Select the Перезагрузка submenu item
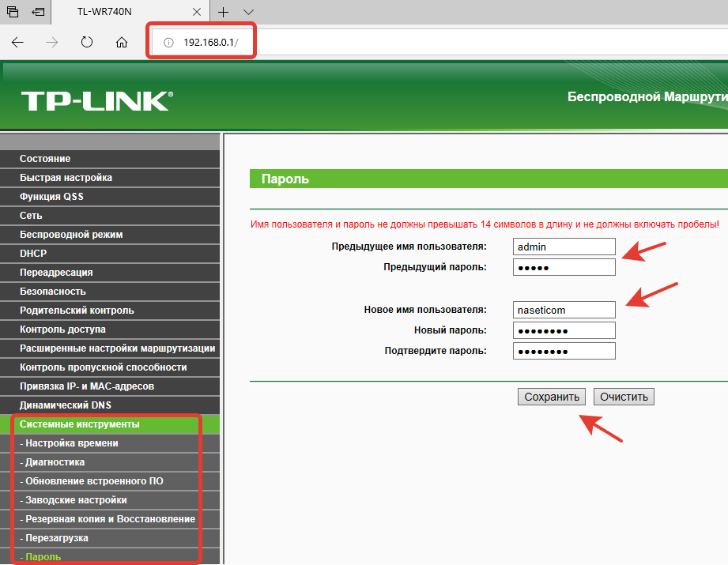 tap(110, 538)
